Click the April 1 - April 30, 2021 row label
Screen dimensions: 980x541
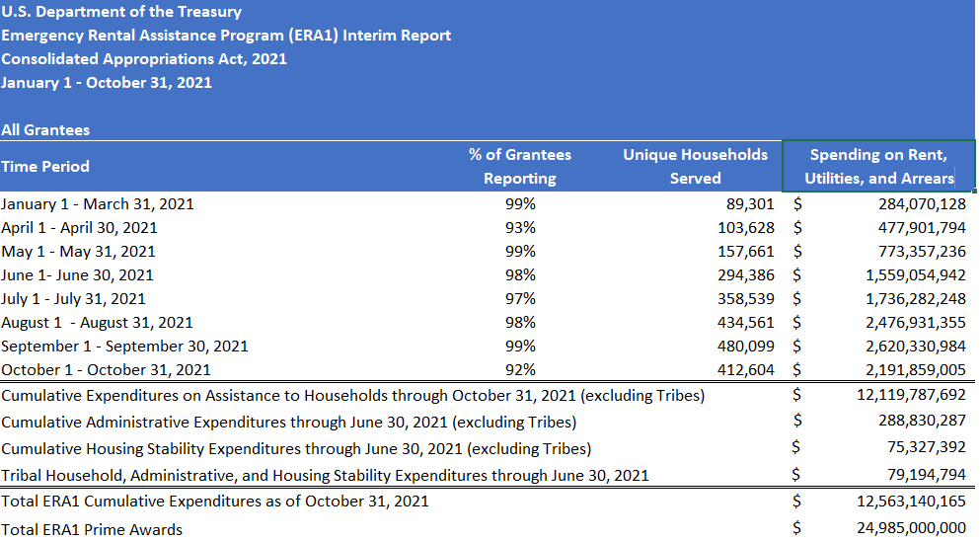[79, 228]
